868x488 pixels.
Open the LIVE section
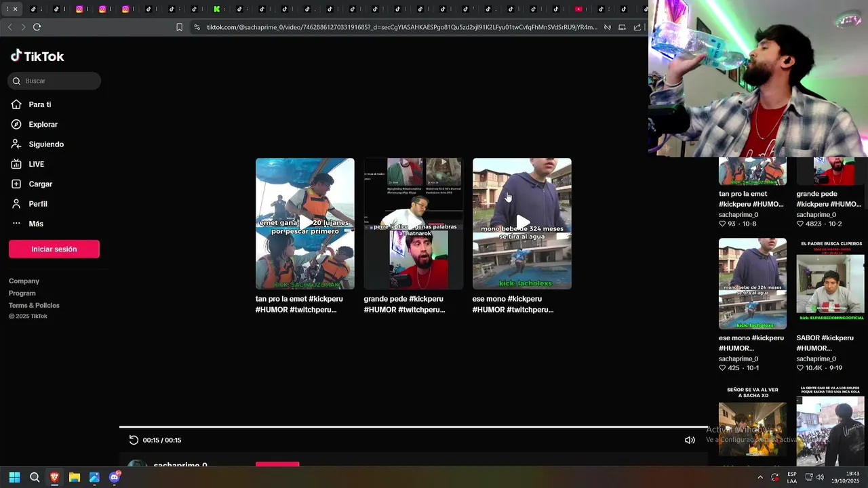(x=36, y=164)
